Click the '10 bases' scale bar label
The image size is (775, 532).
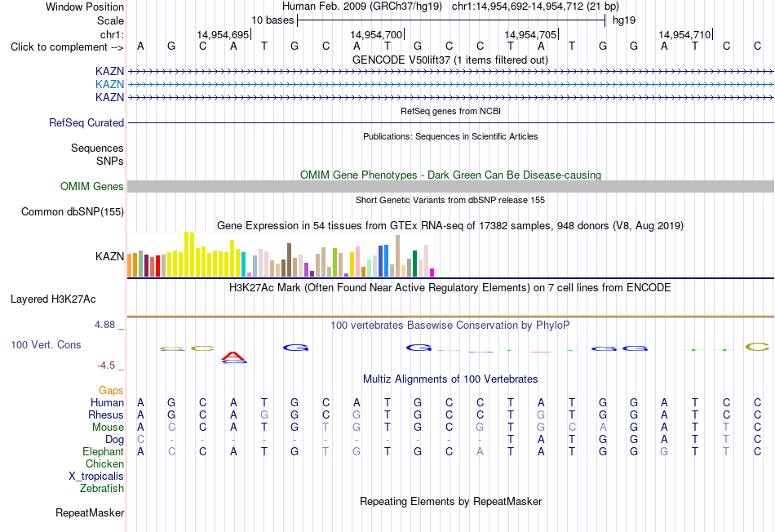(272, 20)
